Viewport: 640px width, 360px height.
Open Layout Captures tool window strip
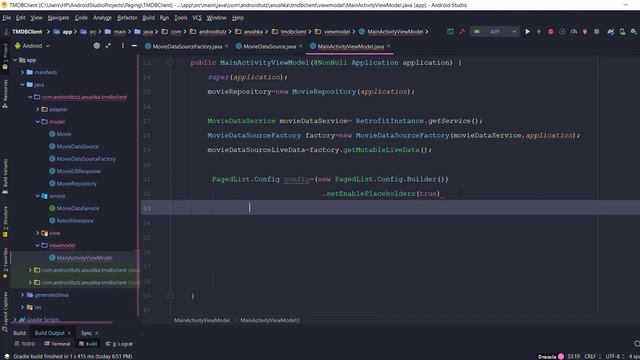pos(5,310)
